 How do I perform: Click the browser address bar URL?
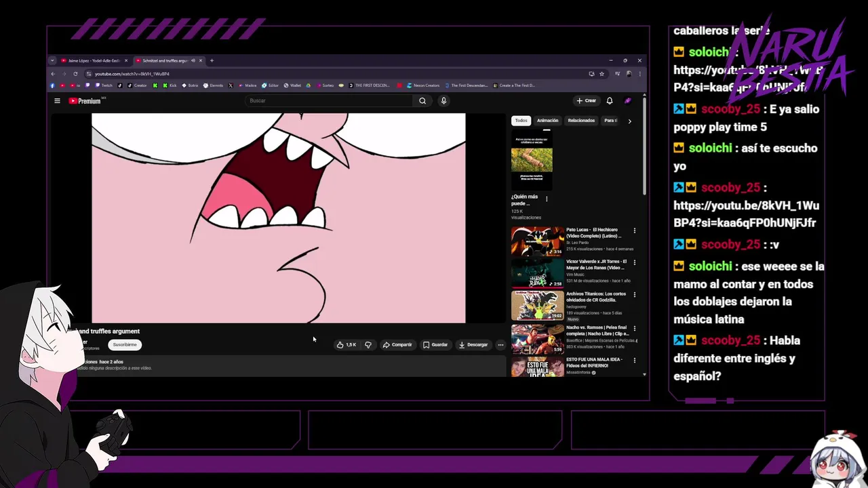[132, 74]
